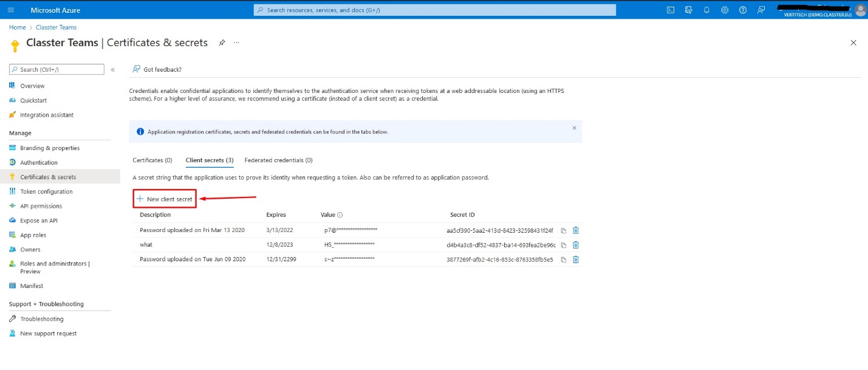Copy Secret ID for Jun 09 2020 password
The width and height of the screenshot is (868, 370).
tap(564, 259)
